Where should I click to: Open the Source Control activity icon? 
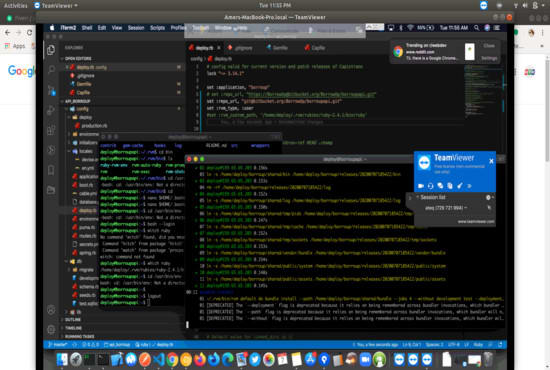pyautogui.click(x=51, y=90)
